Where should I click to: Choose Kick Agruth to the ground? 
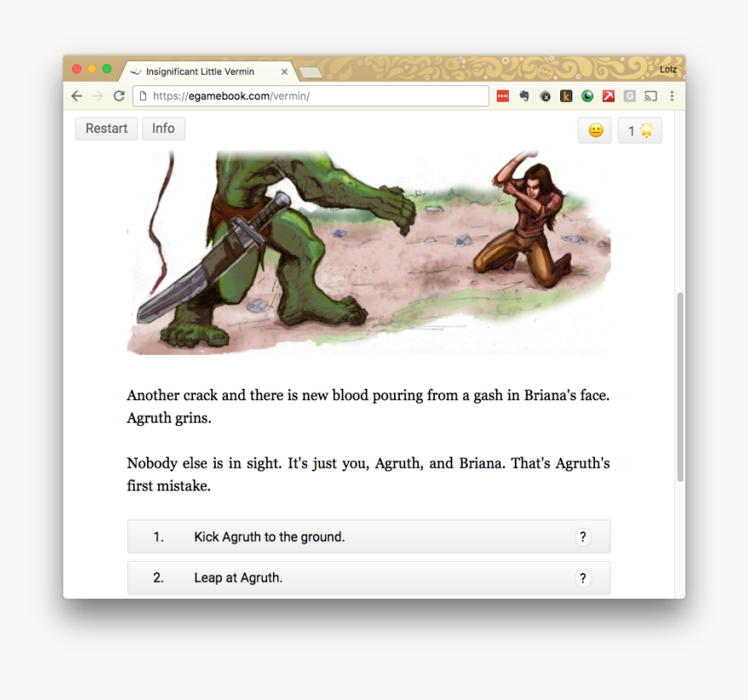[x=369, y=537]
